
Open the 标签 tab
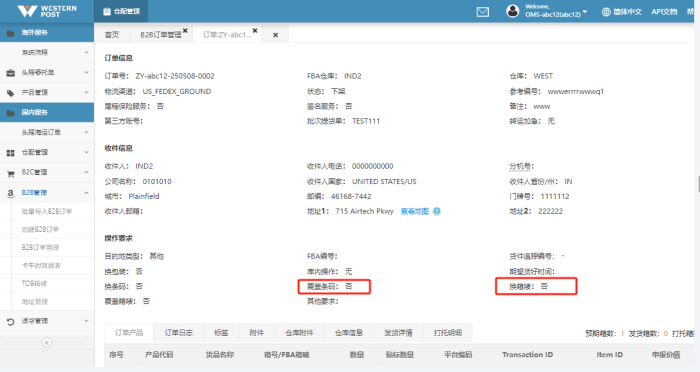click(x=221, y=333)
